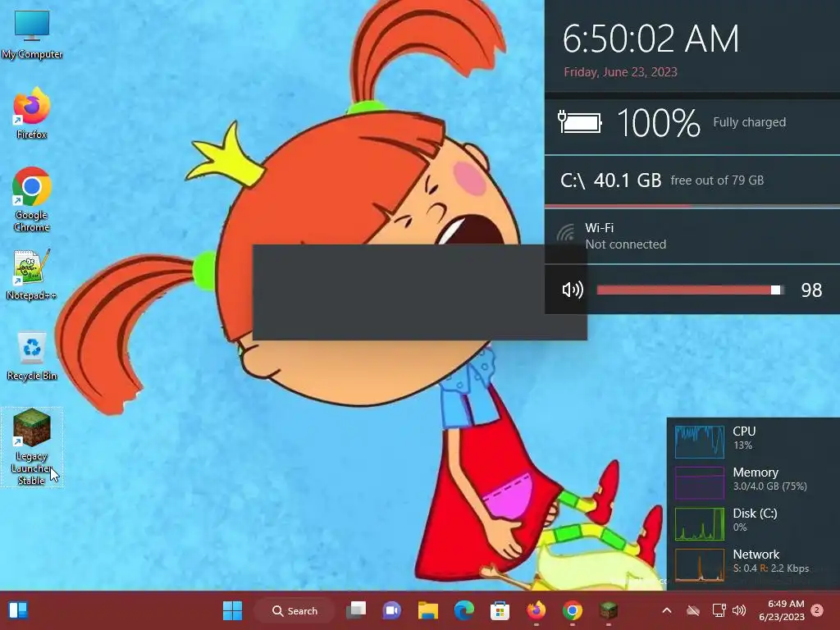840x630 pixels.
Task: Click the 100% battery percentage
Action: (659, 123)
